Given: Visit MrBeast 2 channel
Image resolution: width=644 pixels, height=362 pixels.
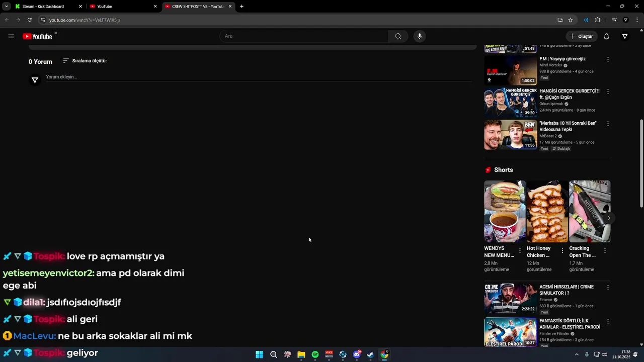Looking at the screenshot, I should [x=548, y=136].
